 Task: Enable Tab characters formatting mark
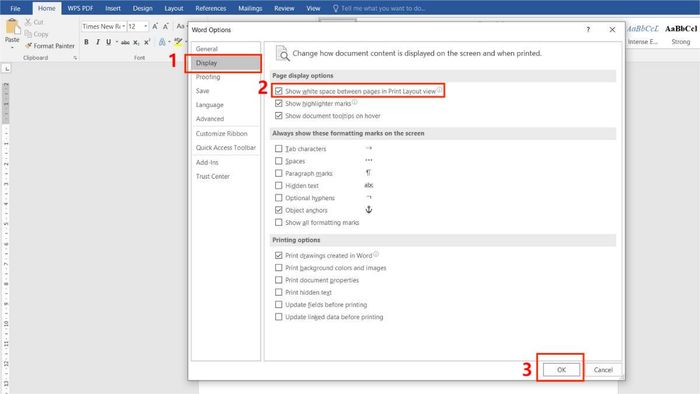click(279, 149)
